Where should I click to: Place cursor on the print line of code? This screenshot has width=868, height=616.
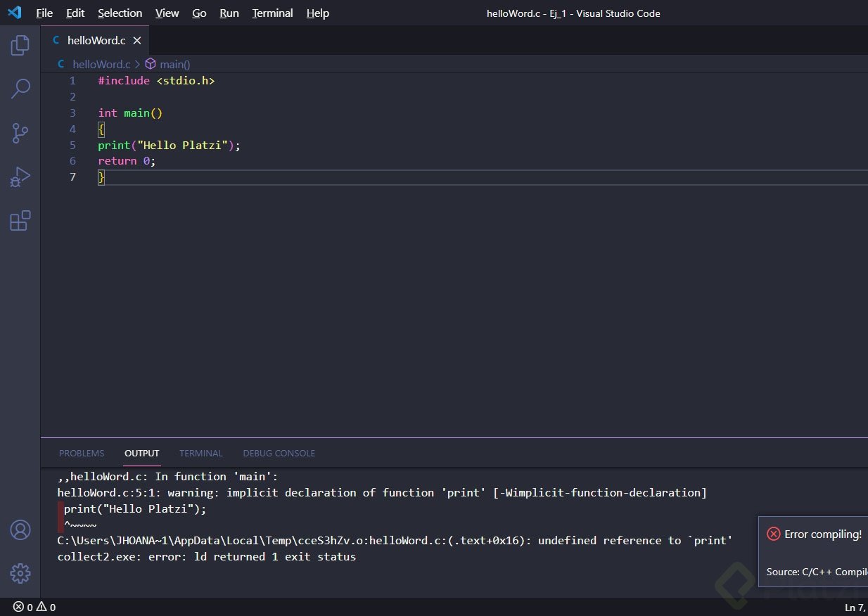(169, 146)
